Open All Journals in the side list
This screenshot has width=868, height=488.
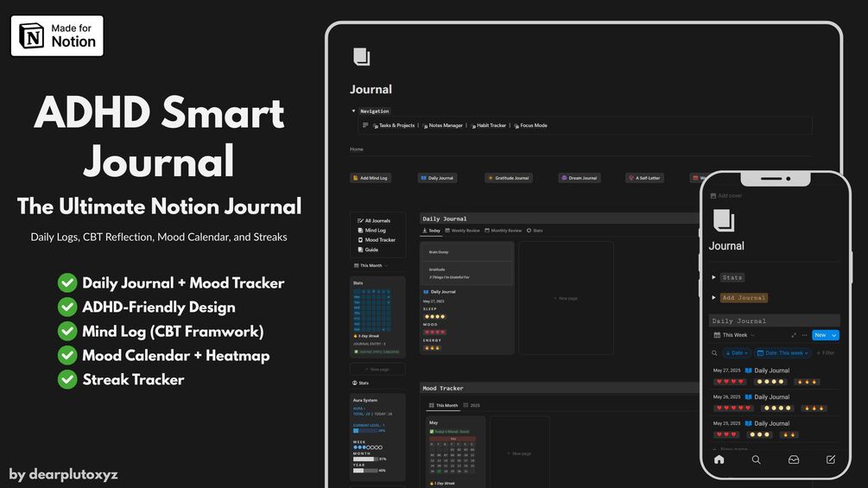[x=374, y=221]
